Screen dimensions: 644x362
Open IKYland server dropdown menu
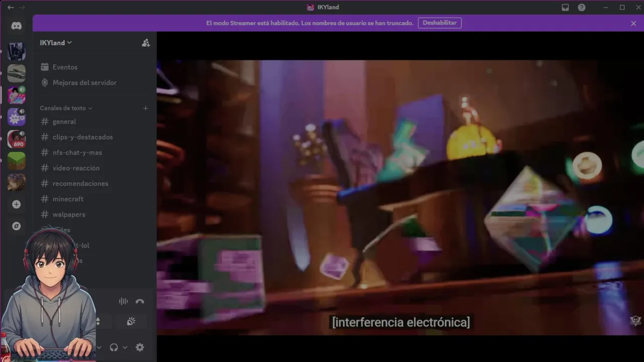56,43
